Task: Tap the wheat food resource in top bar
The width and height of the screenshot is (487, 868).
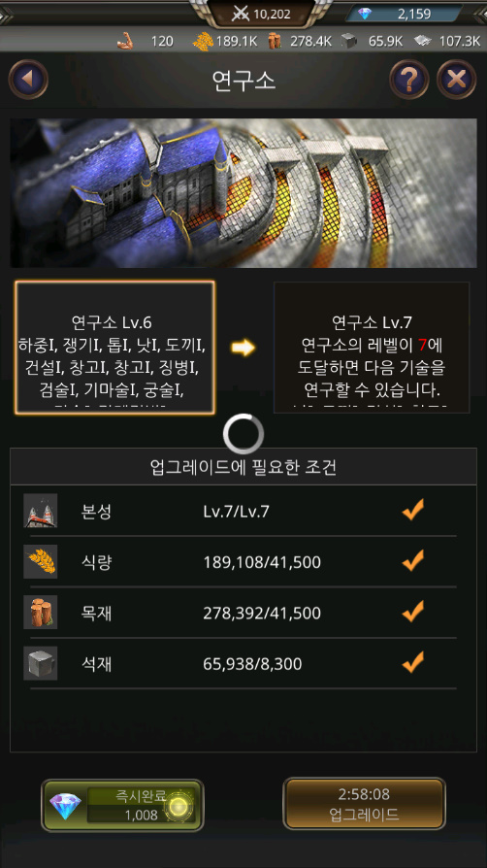Action: [224, 41]
